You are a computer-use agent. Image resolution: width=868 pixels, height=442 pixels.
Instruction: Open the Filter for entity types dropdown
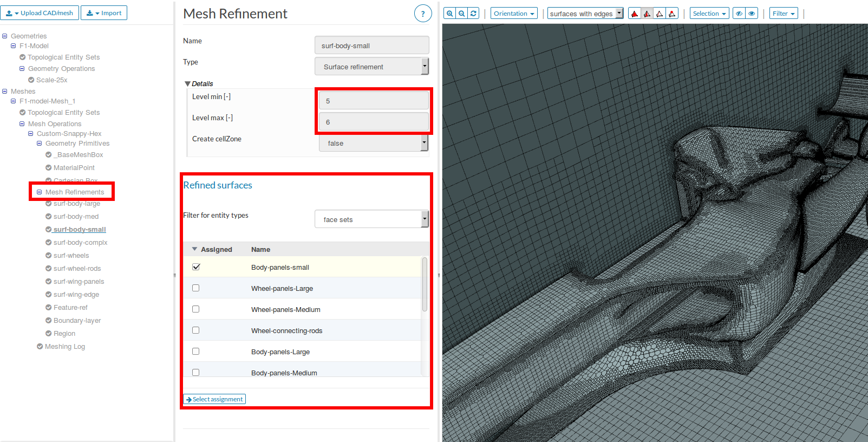point(371,219)
